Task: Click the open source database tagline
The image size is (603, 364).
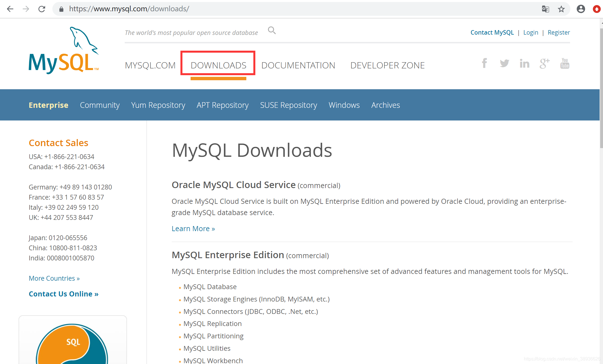Action: 191,33
